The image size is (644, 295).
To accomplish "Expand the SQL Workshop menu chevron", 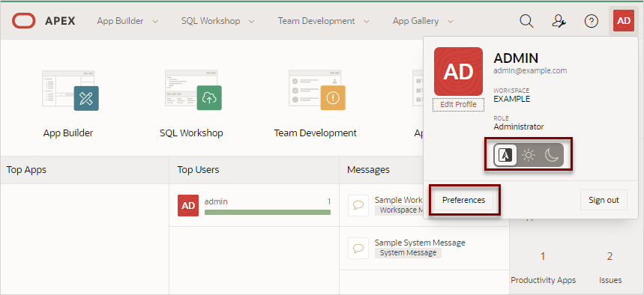I will (251, 21).
